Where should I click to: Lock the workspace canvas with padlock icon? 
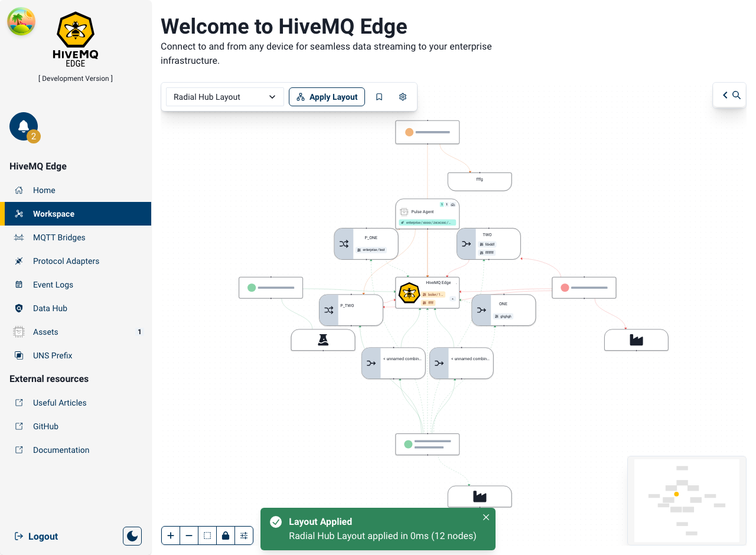tap(226, 536)
